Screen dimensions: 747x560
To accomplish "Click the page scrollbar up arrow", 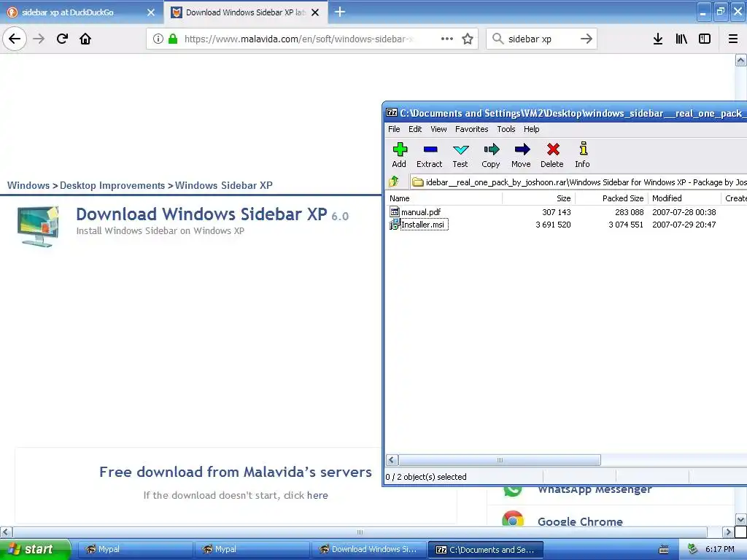I will click(740, 60).
